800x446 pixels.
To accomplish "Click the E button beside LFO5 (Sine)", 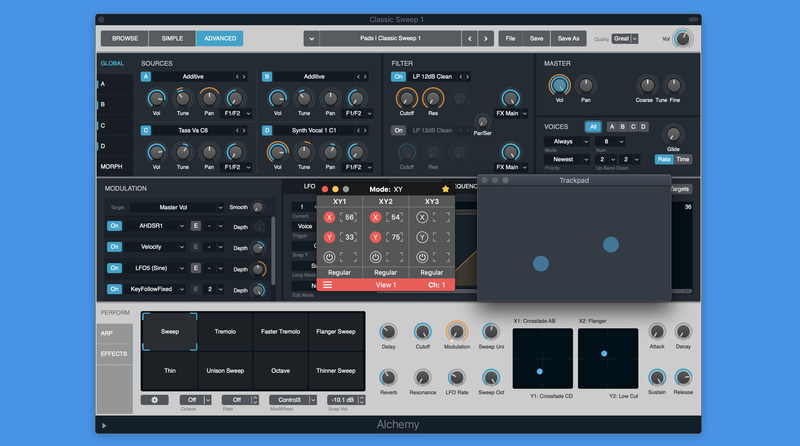I will 195,268.
